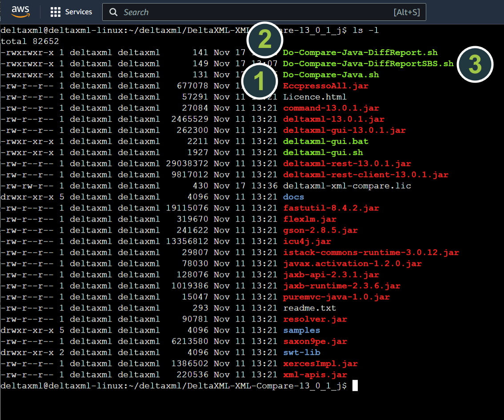Screen dimensions: 504x420
Task: Click the AWS logo icon
Action: tap(20, 12)
